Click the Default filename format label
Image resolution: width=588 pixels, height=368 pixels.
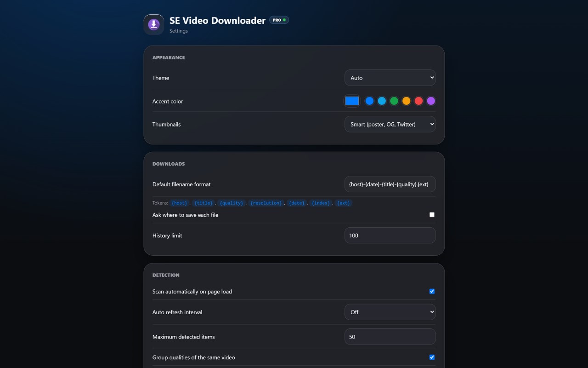[181, 184]
